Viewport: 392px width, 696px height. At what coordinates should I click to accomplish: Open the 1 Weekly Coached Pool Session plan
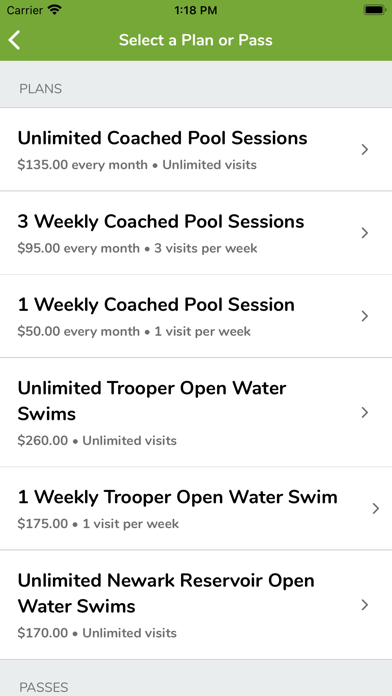(196, 316)
